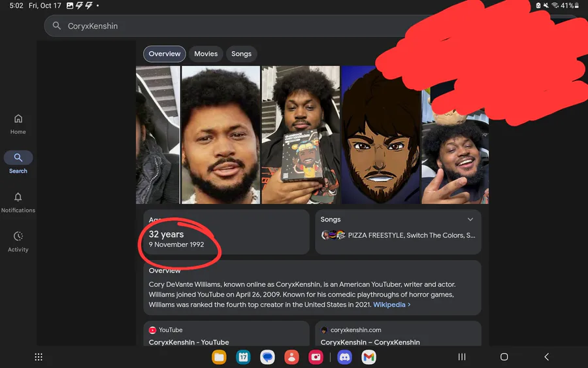Image resolution: width=588 pixels, height=368 pixels.
Task: Open the Notifications bell icon
Action: [x=18, y=197]
